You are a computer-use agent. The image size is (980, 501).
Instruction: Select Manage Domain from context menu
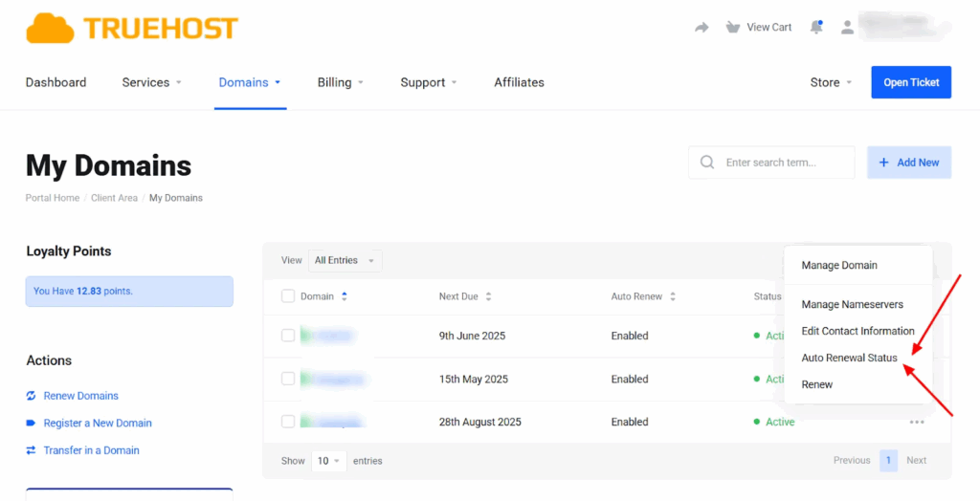[x=838, y=266]
